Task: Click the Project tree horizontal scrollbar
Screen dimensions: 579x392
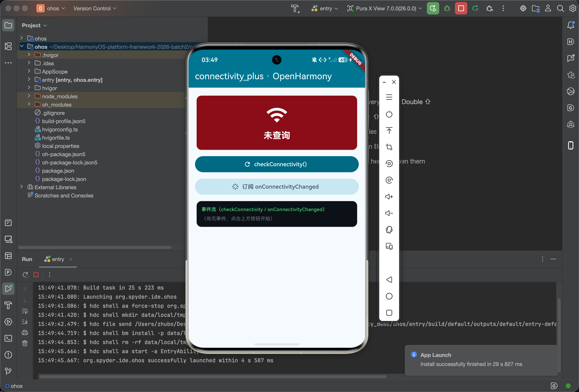Action: click(95, 247)
